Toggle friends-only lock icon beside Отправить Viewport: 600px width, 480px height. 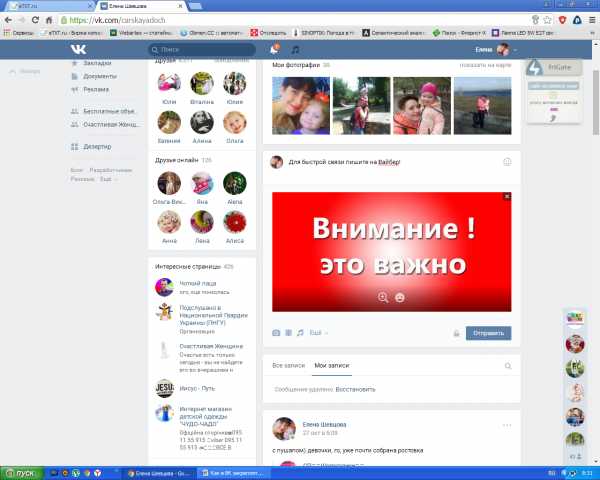[x=456, y=333]
